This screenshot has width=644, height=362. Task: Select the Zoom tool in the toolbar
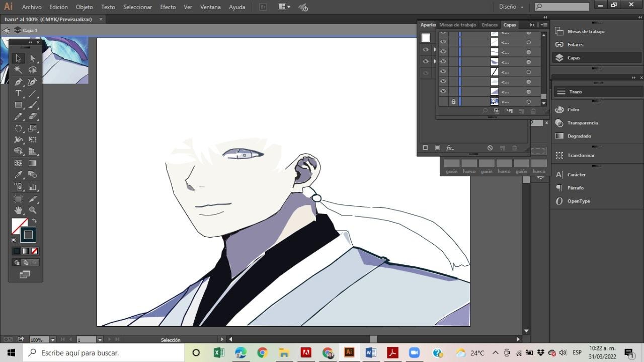(x=33, y=210)
